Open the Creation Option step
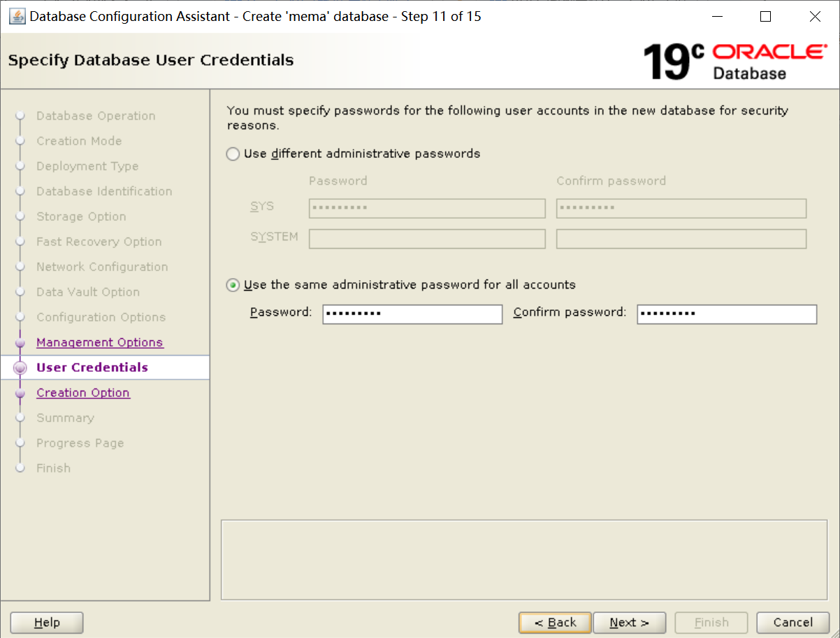The width and height of the screenshot is (840, 638). point(82,392)
